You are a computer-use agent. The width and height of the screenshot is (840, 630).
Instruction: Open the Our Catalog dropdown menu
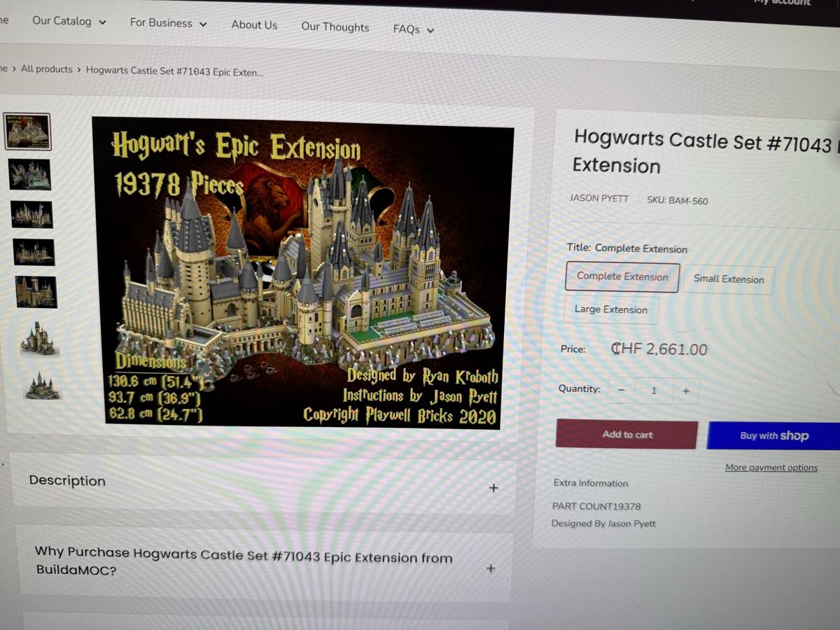(69, 21)
